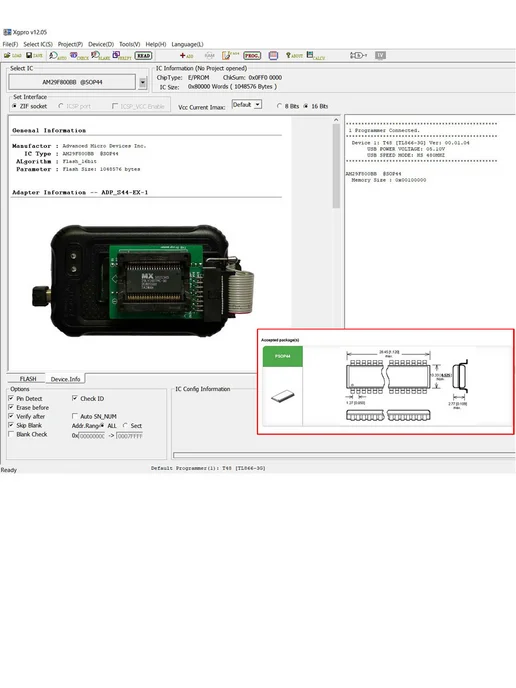Click the 'ChkSum: 0x0FF0 0000' value
This screenshot has height=688, width=516.
tap(252, 77)
